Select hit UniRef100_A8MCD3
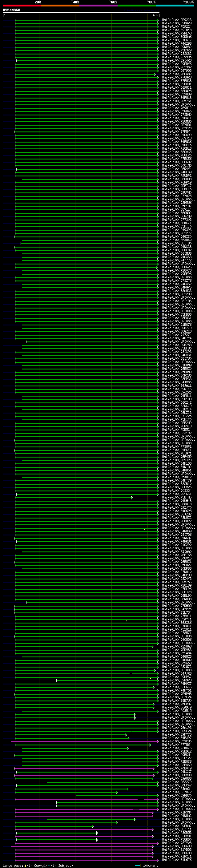This screenshot has width=197, height=868. (177, 853)
